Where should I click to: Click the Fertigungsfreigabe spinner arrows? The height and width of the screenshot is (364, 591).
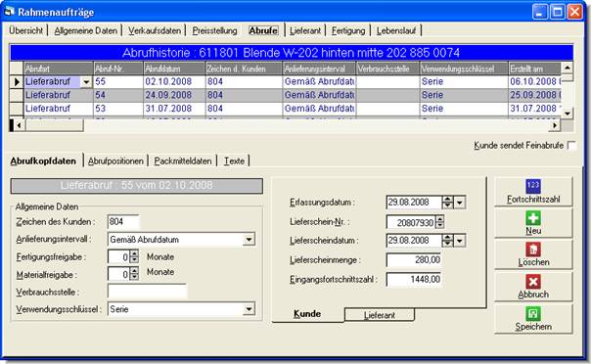(134, 257)
